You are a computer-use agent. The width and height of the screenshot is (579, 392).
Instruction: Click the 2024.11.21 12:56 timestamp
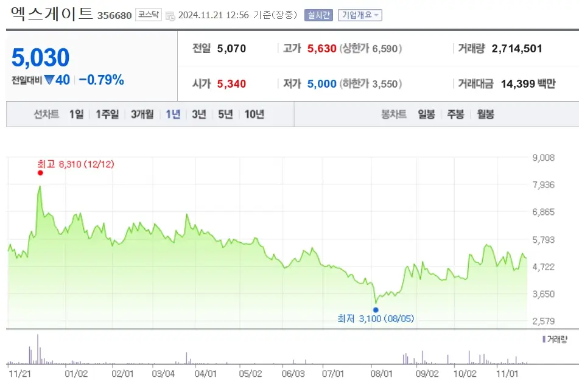tap(214, 15)
